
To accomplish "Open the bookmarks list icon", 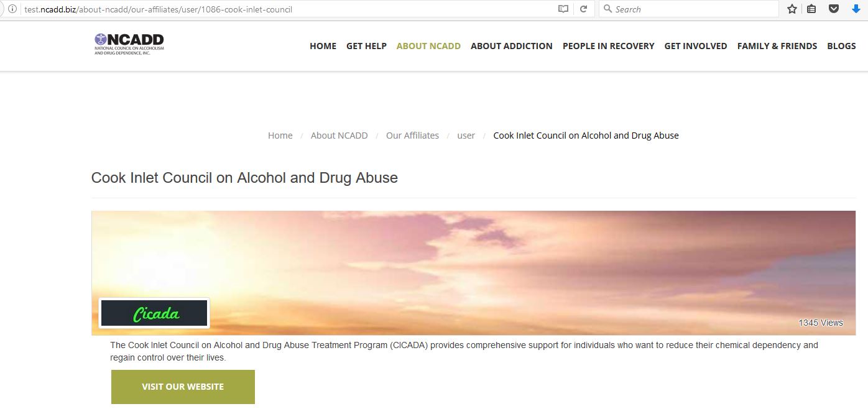I will tap(811, 9).
